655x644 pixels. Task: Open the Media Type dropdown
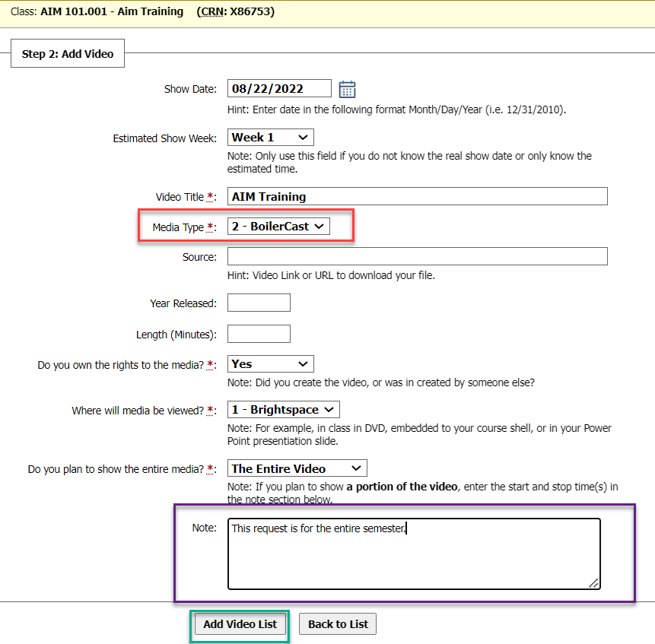point(278,227)
